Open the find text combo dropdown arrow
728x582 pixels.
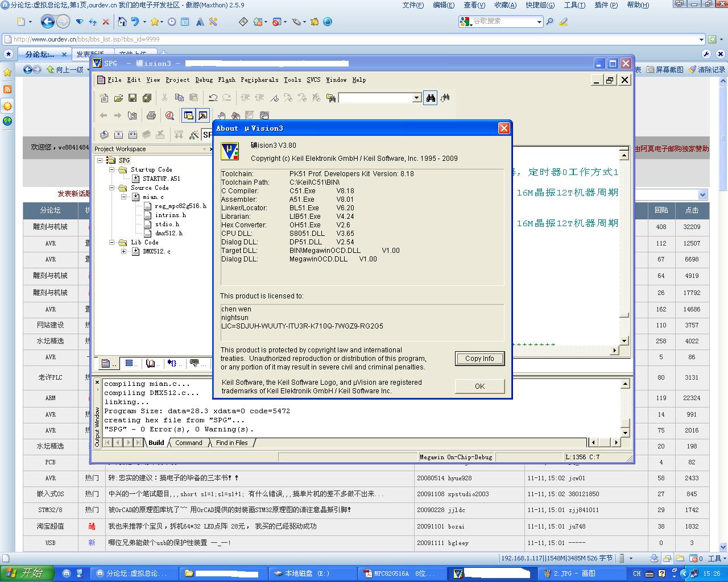[416, 98]
